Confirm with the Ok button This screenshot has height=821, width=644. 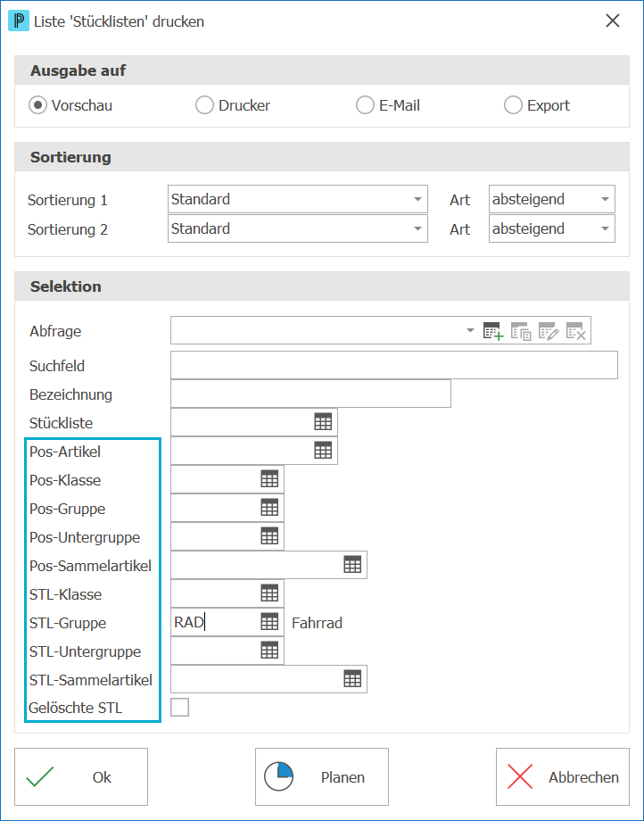point(81,776)
